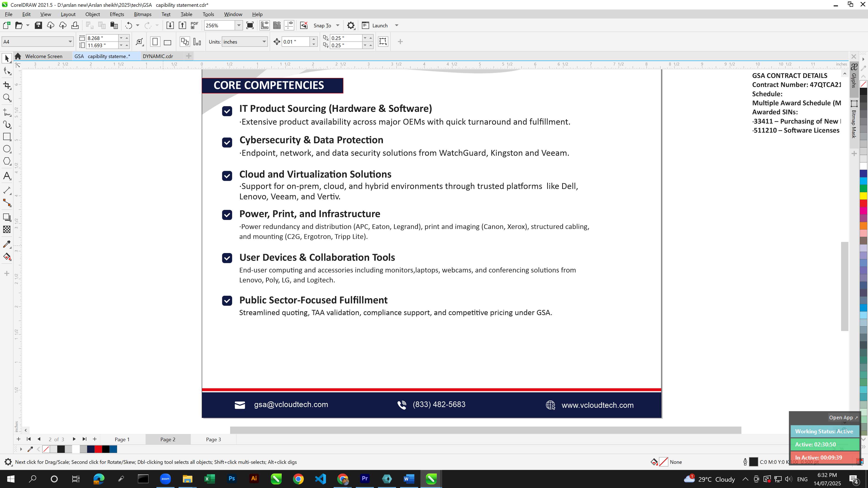Toggle Show rulers icon
This screenshot has height=488, width=868.
point(265,26)
